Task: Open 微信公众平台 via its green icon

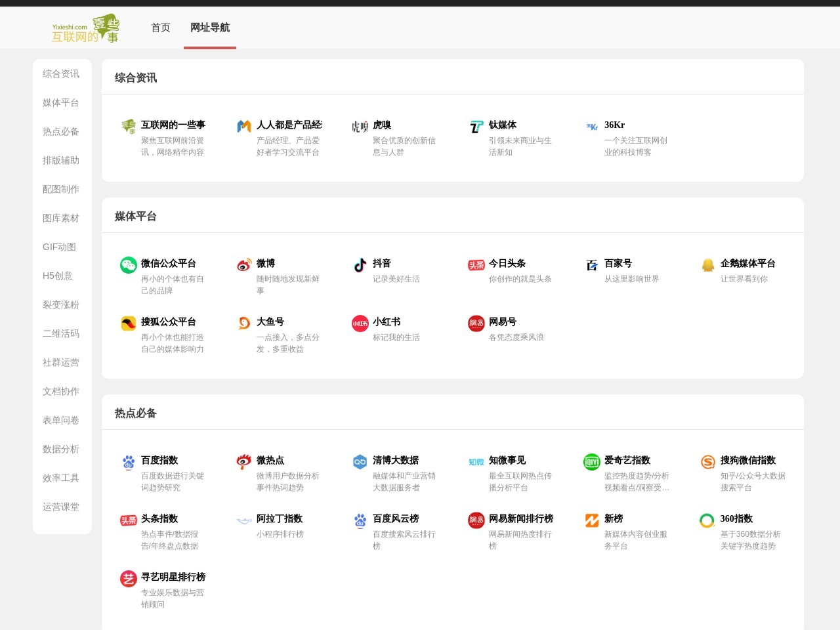Action: (x=128, y=266)
